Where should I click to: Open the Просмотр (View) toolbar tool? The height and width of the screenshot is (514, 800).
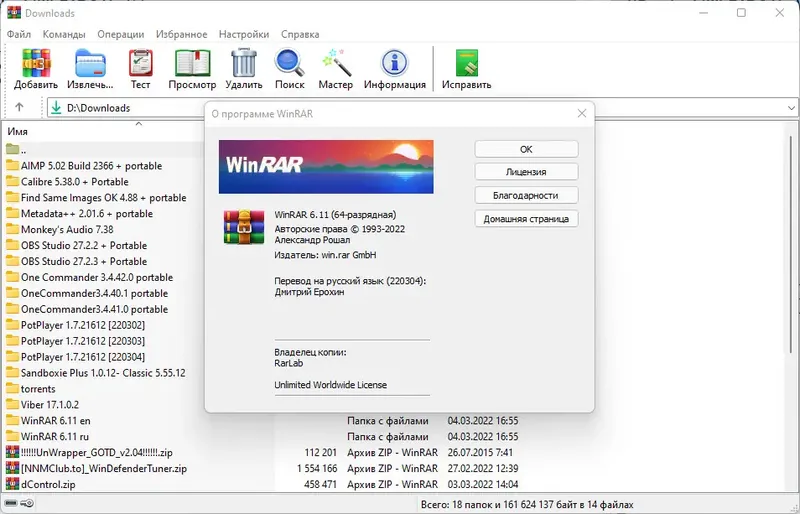pos(192,63)
